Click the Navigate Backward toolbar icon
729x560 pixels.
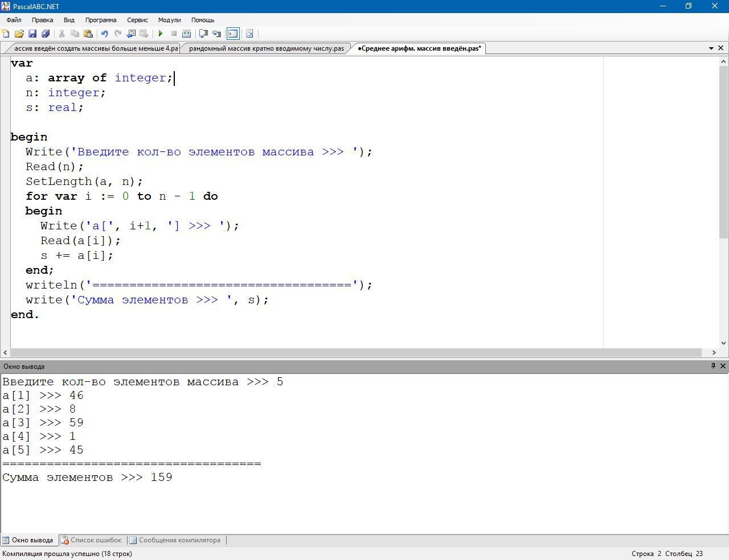(131, 34)
